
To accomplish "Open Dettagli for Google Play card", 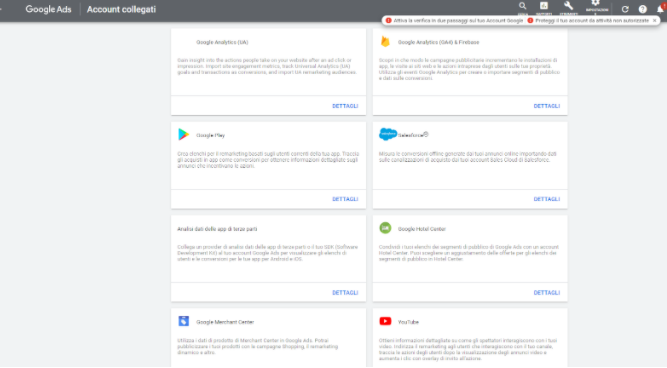I will [x=345, y=199].
